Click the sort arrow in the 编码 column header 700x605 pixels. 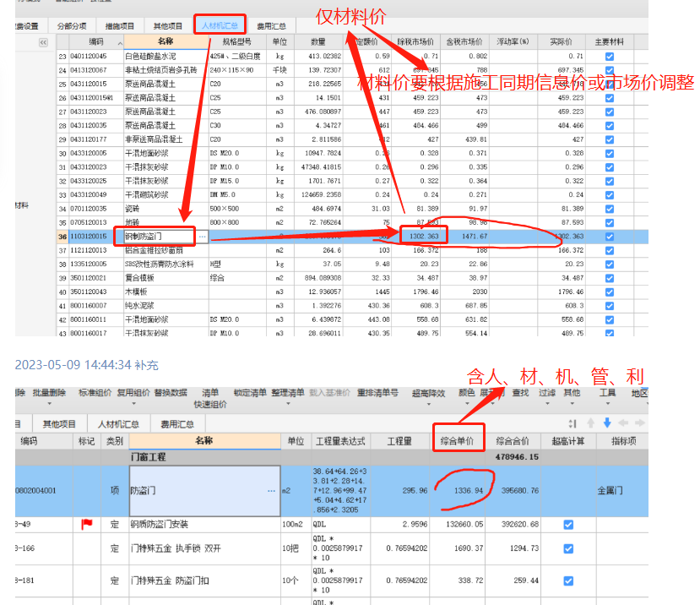pyautogui.click(x=120, y=43)
